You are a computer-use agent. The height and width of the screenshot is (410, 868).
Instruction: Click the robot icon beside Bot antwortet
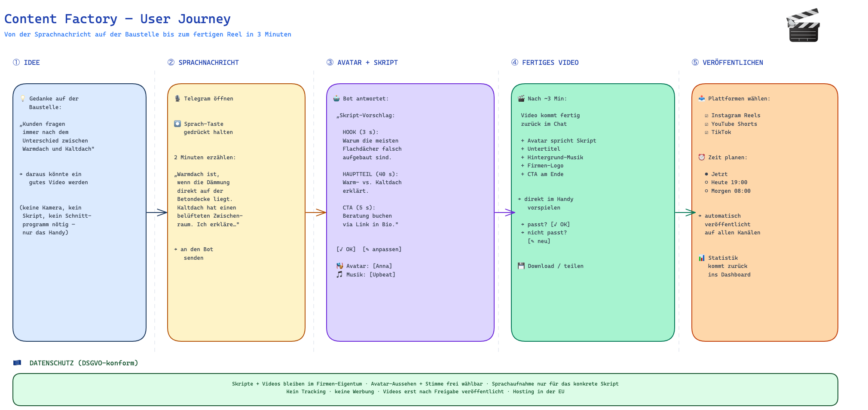(x=336, y=98)
